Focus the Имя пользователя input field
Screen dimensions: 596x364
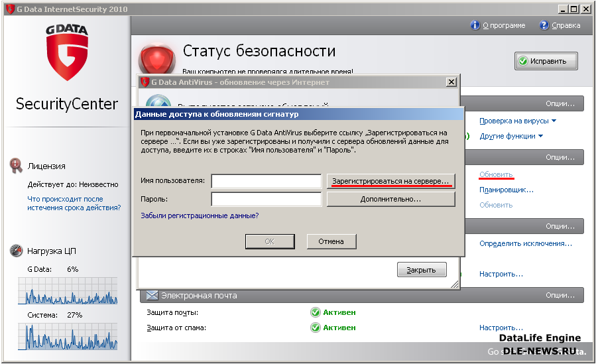click(x=267, y=181)
